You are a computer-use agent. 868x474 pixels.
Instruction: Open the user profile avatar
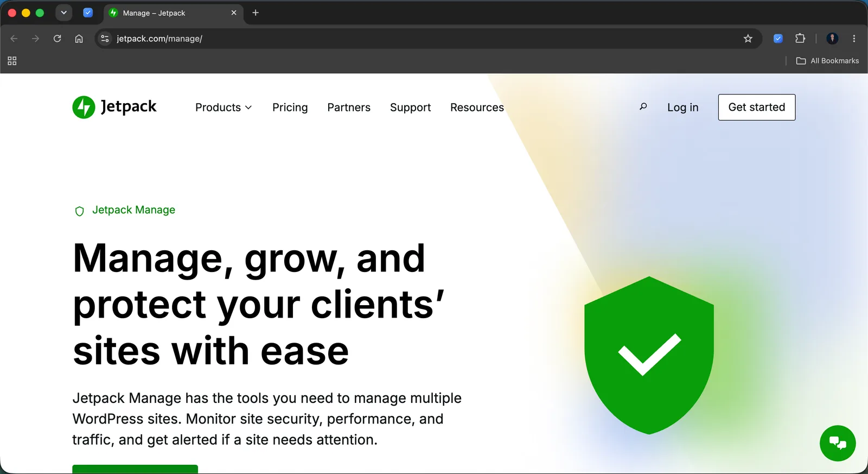[832, 39]
